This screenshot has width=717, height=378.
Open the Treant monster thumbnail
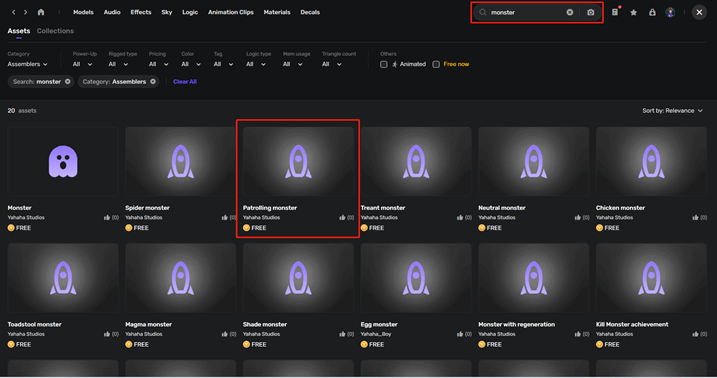416,161
